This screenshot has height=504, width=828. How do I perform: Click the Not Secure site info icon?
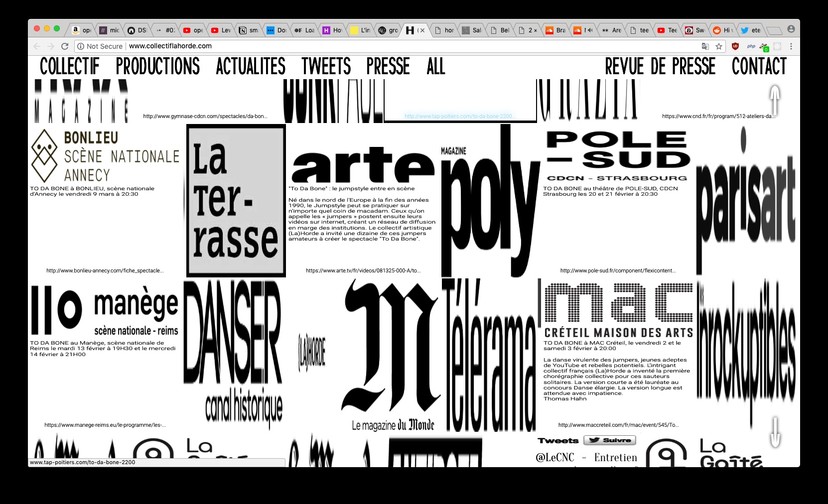(x=80, y=46)
